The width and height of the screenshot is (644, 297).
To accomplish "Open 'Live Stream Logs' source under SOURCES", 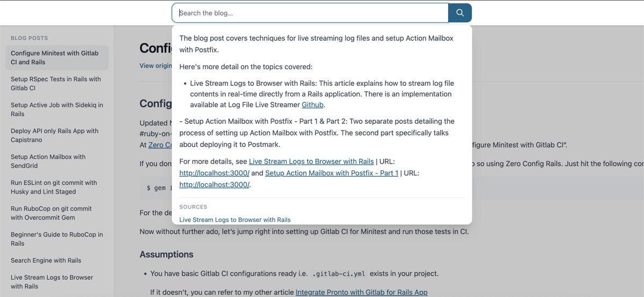I will coord(235,220).
